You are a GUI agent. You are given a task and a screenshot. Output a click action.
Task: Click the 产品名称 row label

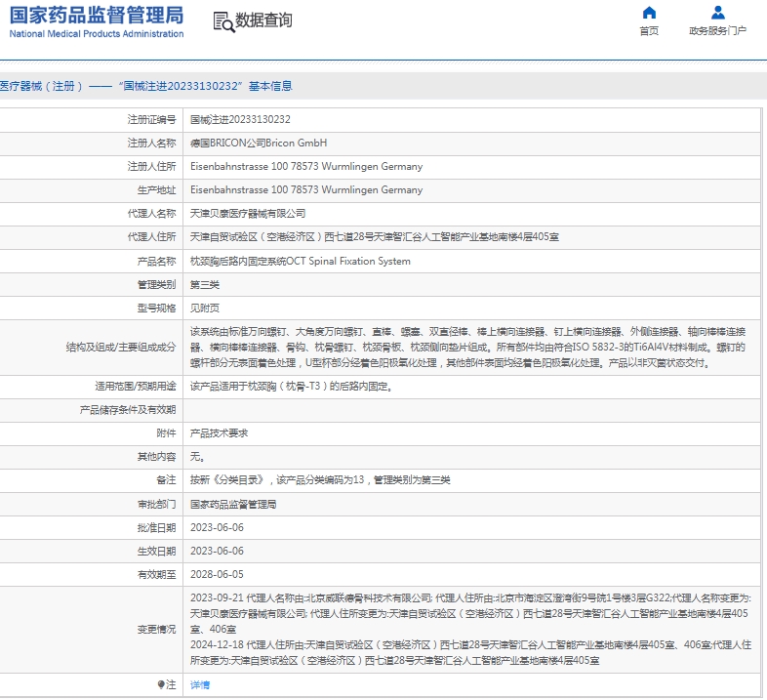156,261
